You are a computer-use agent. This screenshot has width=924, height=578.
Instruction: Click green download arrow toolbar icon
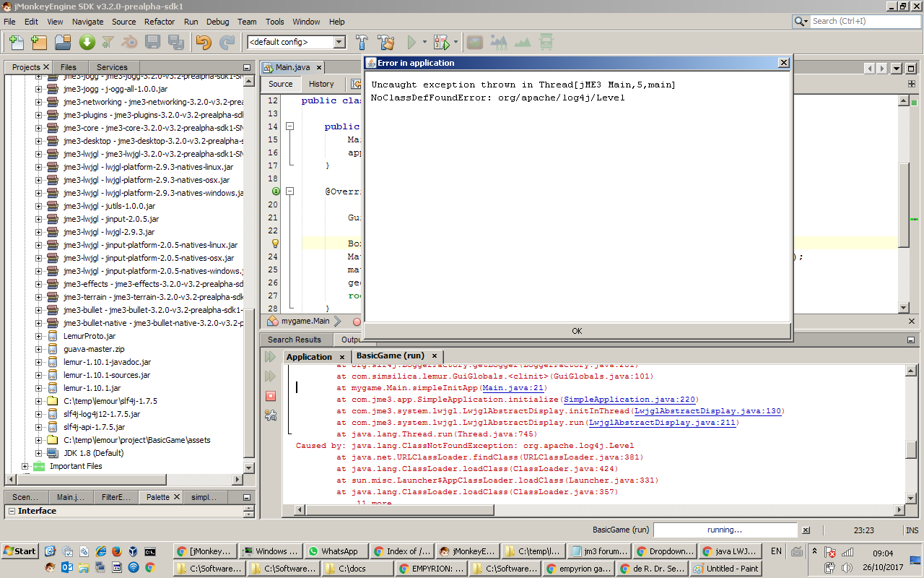click(87, 42)
